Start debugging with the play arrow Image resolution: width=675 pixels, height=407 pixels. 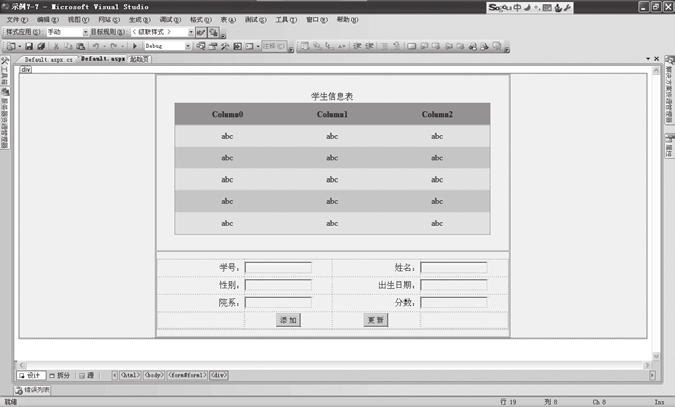pos(135,46)
